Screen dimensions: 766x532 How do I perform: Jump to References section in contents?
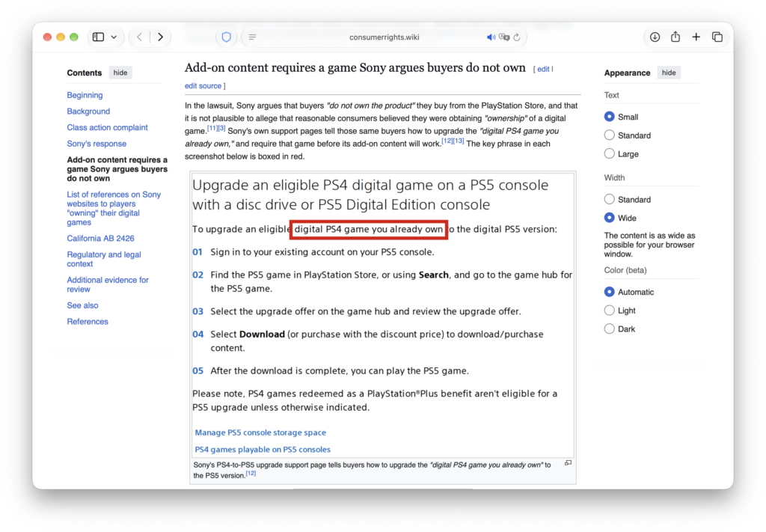click(88, 322)
